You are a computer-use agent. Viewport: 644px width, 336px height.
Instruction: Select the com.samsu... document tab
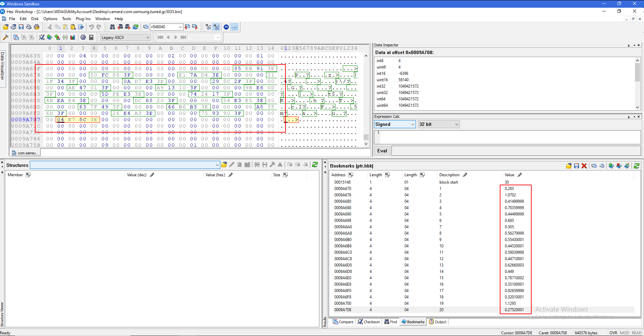tap(25, 153)
